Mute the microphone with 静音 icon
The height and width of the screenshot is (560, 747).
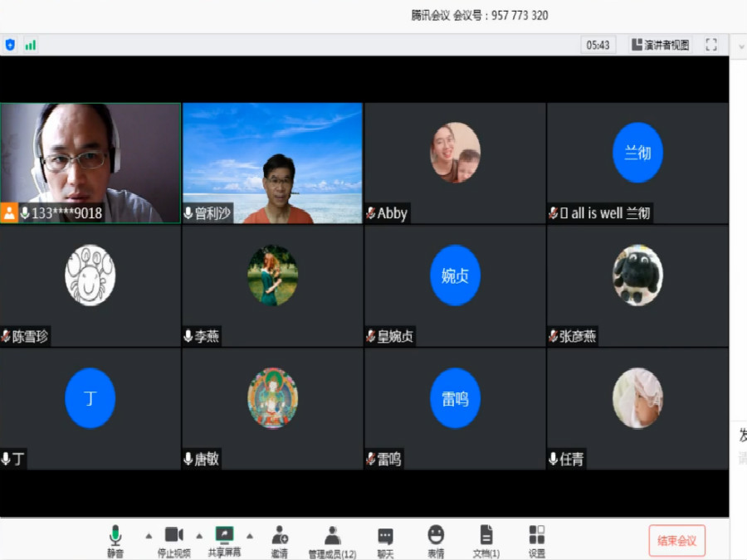pos(115,540)
